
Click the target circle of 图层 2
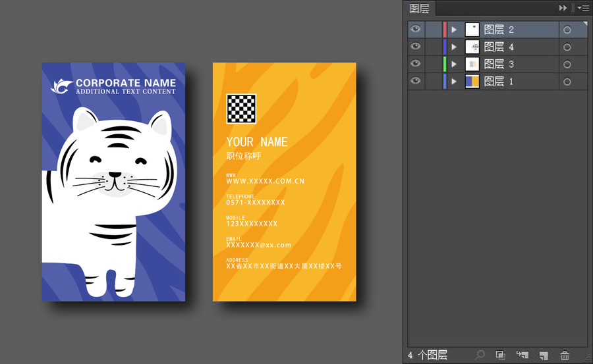(567, 30)
